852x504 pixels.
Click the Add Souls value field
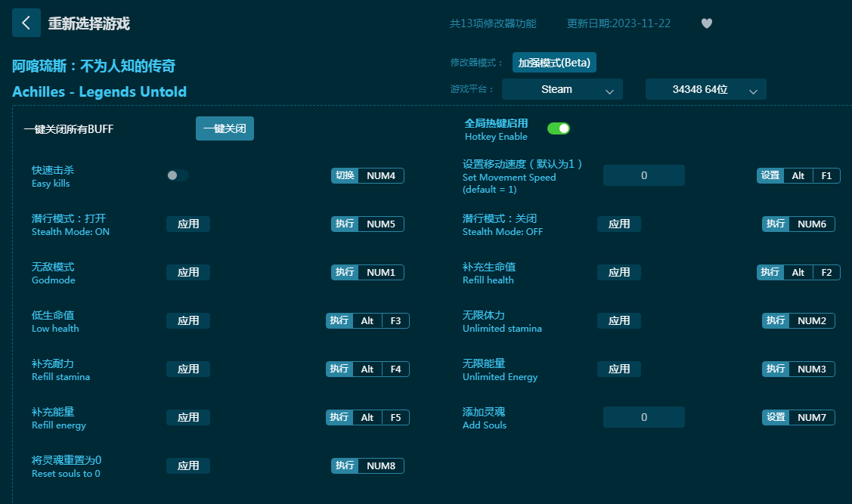coord(644,417)
